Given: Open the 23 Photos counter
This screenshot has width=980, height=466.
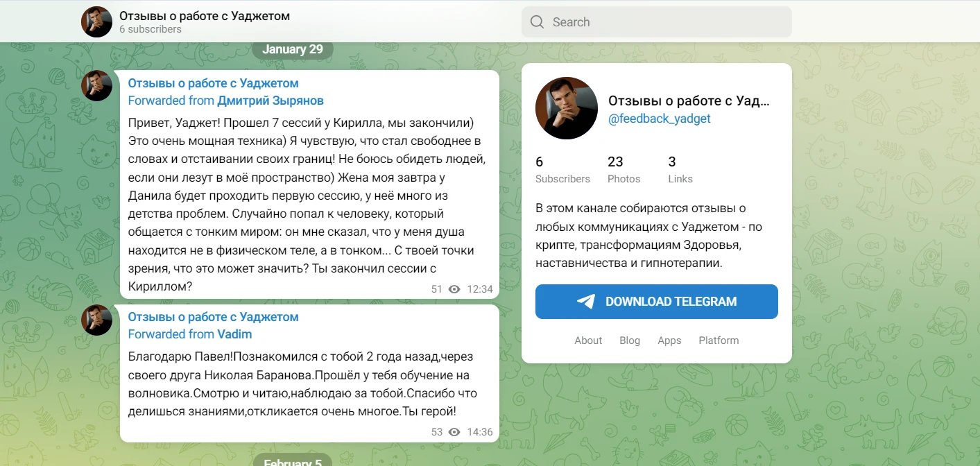Looking at the screenshot, I should point(624,169).
